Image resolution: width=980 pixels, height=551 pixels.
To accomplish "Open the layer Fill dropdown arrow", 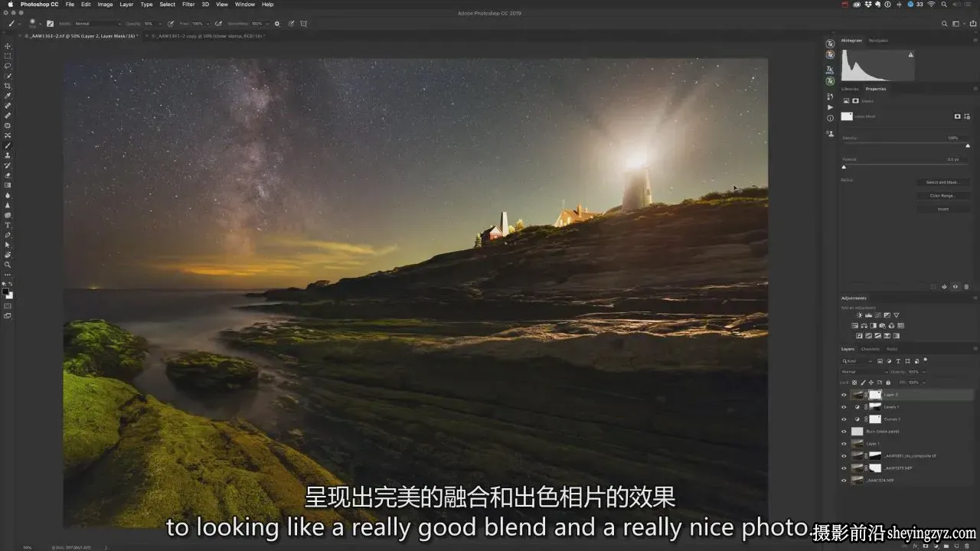I will coord(923,382).
